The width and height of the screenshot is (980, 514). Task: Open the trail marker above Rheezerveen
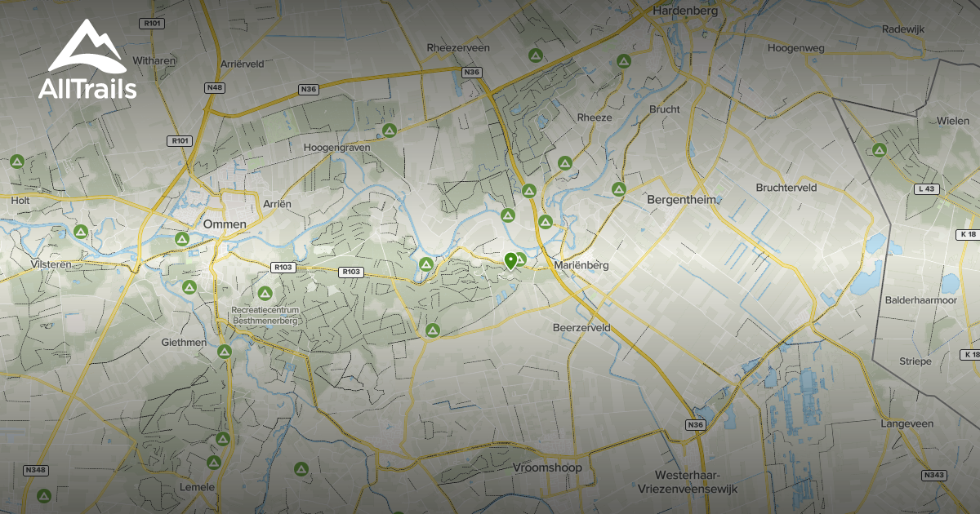535,55
